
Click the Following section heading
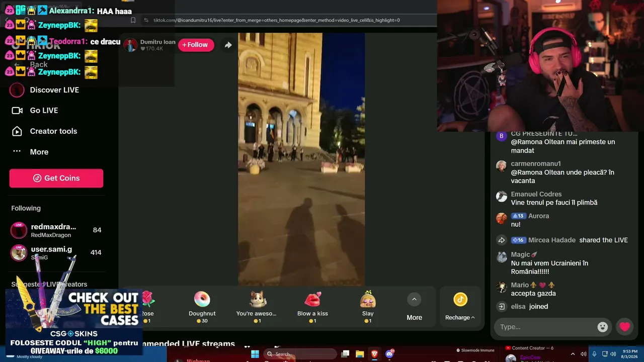[x=26, y=208]
